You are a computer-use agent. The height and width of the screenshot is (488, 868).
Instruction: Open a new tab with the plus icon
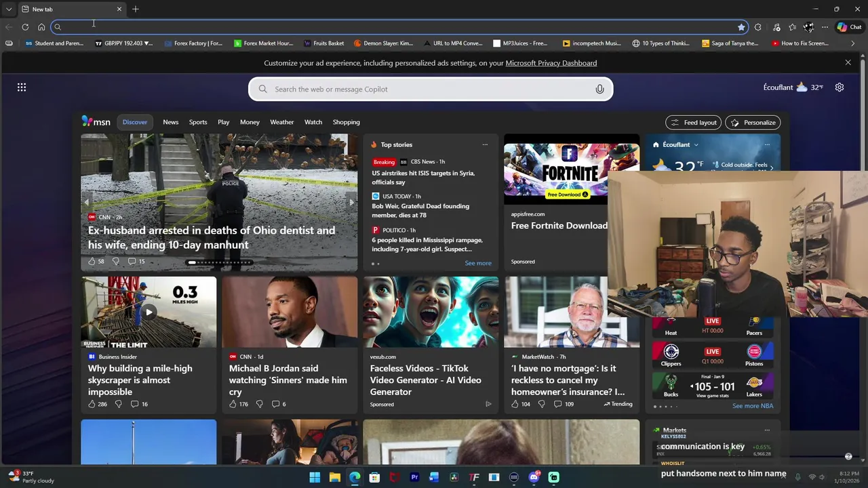click(136, 9)
